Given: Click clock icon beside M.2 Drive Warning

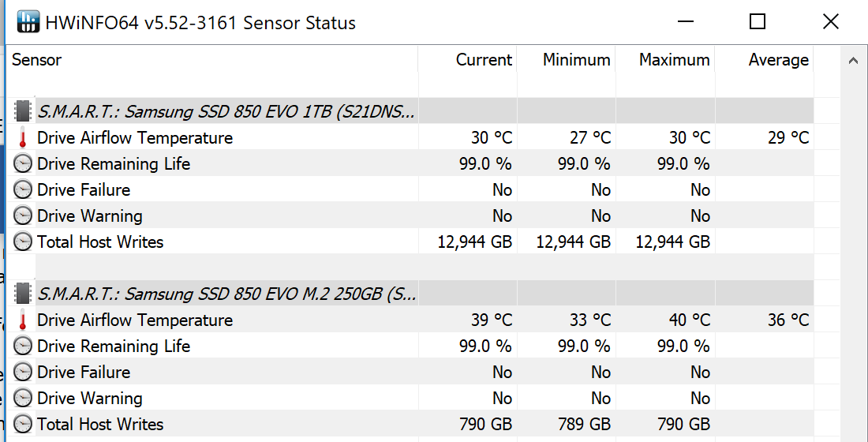Looking at the screenshot, I should (24, 398).
